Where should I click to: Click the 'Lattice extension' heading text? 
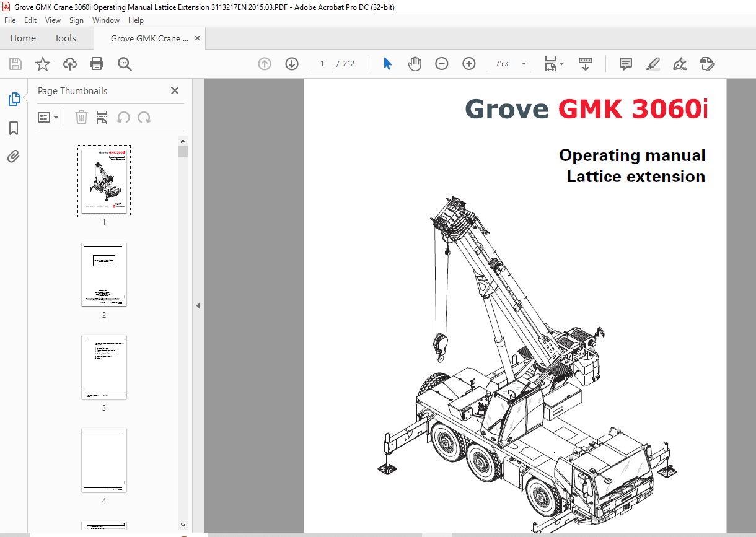(x=636, y=176)
